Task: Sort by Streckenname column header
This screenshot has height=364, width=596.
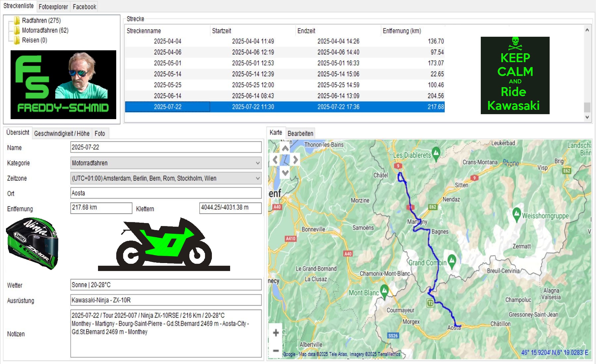Action: pyautogui.click(x=167, y=31)
